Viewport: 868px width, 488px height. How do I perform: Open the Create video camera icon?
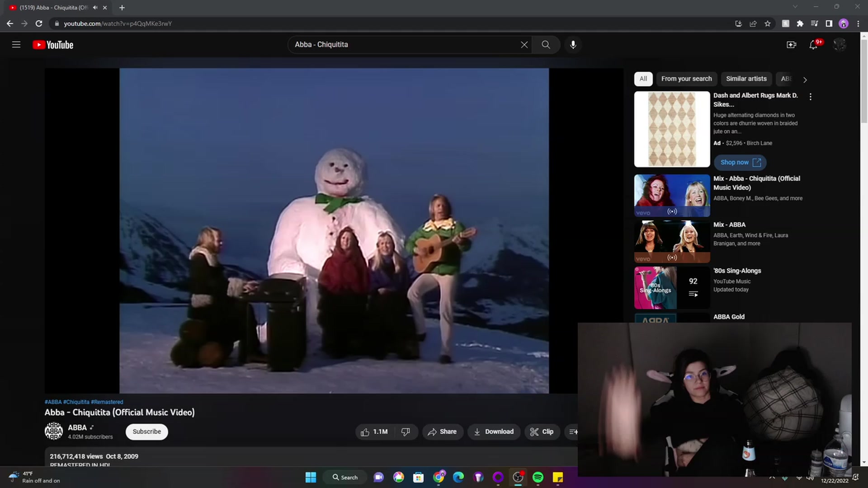[791, 45]
